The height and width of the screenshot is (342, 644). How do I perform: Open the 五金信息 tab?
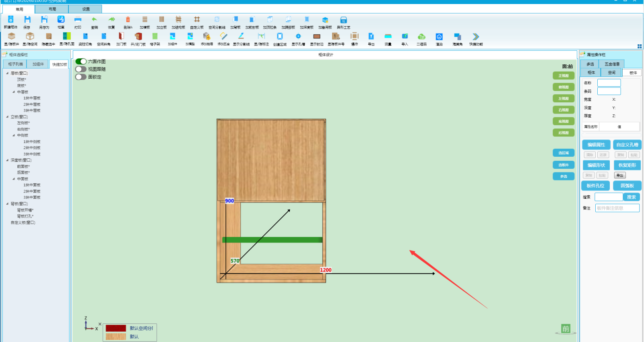point(612,64)
